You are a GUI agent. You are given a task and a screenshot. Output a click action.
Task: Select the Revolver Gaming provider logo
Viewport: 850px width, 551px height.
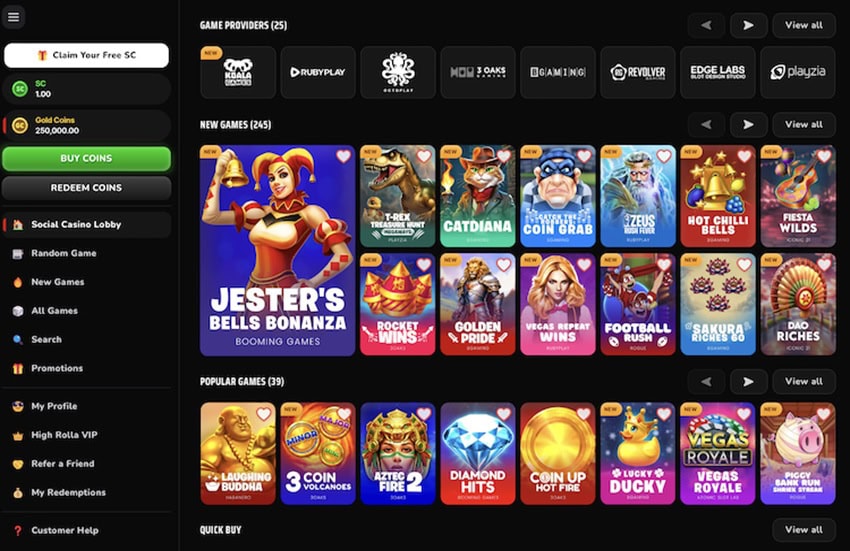pyautogui.click(x=638, y=72)
